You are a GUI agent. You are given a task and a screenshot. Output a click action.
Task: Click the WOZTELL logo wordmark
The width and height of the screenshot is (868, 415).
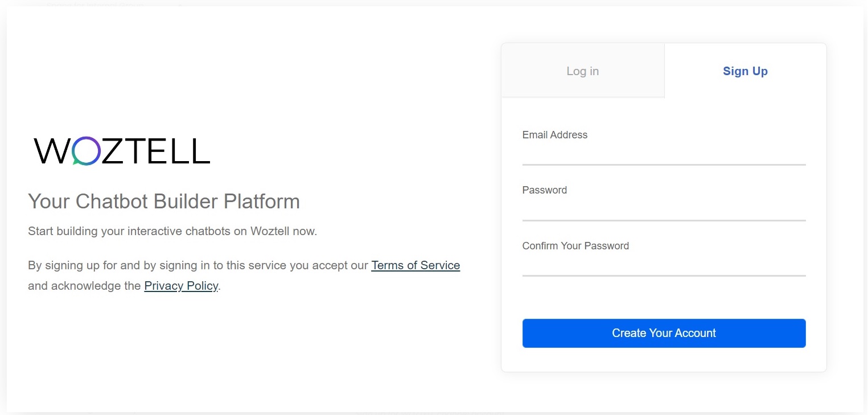click(122, 151)
